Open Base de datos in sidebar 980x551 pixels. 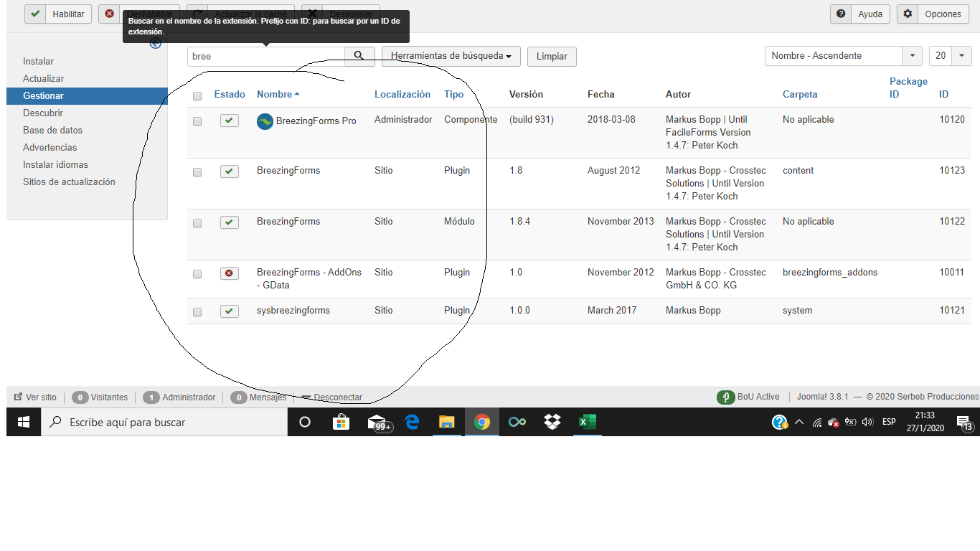pyautogui.click(x=52, y=131)
